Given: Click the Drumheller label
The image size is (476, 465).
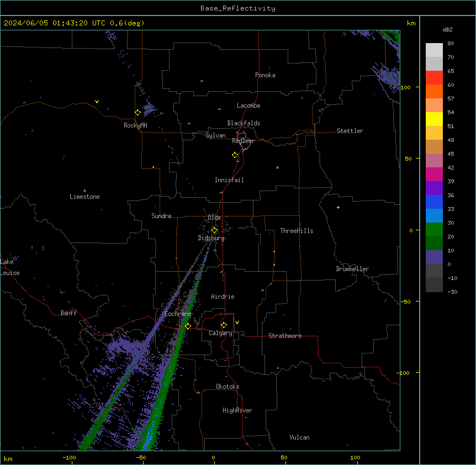Looking at the screenshot, I should coord(352,269).
